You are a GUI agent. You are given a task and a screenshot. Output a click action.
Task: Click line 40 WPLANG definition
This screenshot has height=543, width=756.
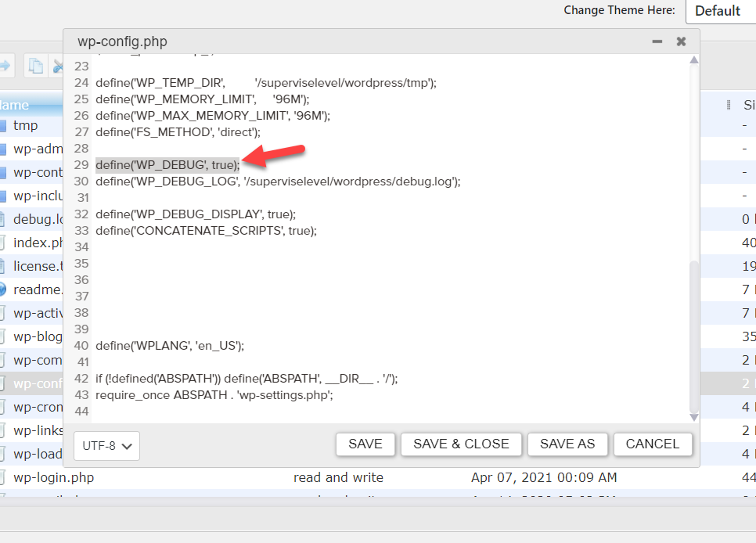click(170, 346)
